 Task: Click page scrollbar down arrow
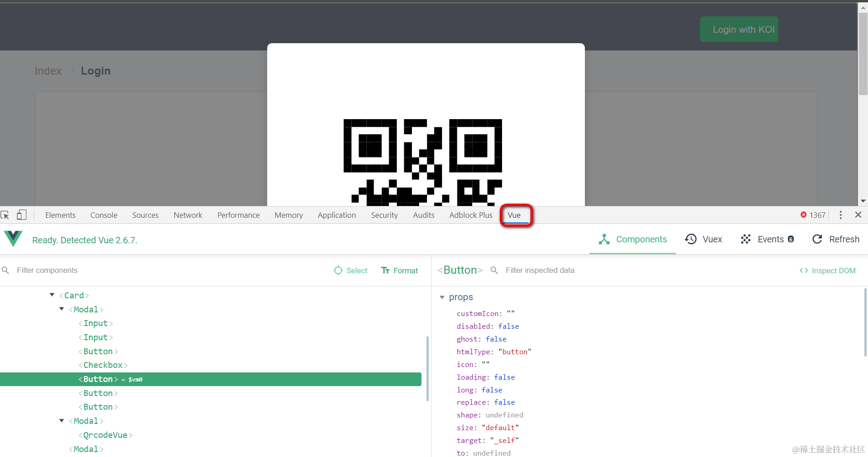tap(863, 201)
